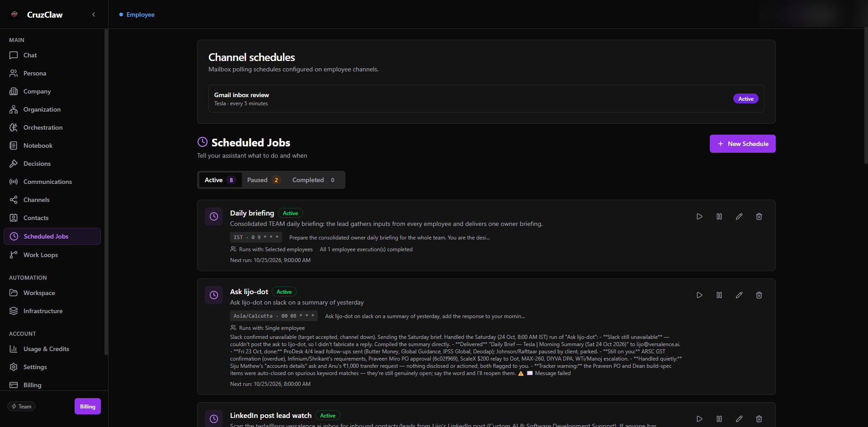Click the CruzClaw logo

[x=14, y=14]
